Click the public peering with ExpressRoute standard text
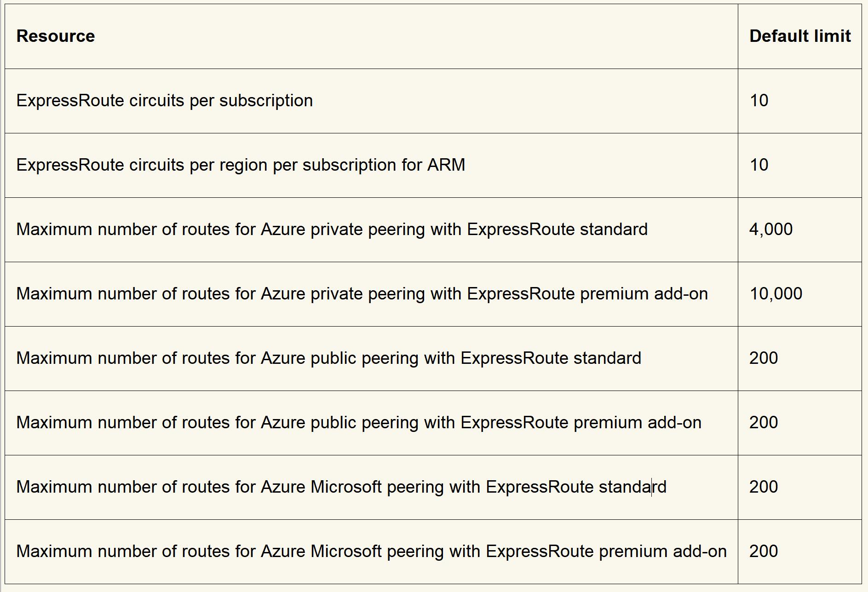 point(328,358)
